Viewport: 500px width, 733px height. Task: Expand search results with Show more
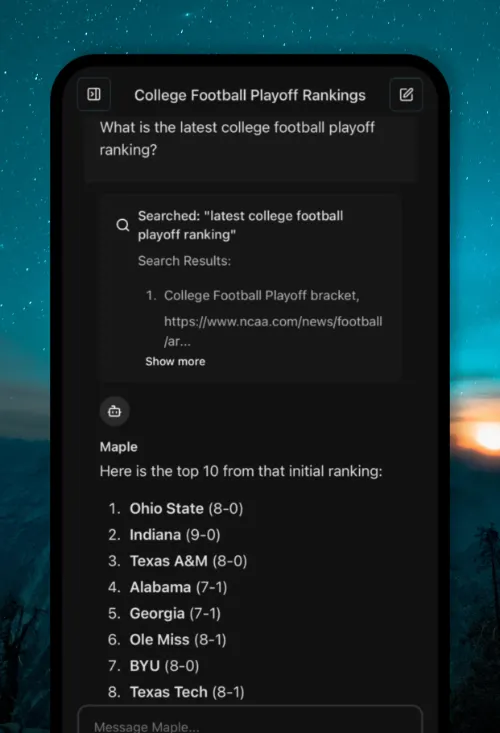coord(175,361)
